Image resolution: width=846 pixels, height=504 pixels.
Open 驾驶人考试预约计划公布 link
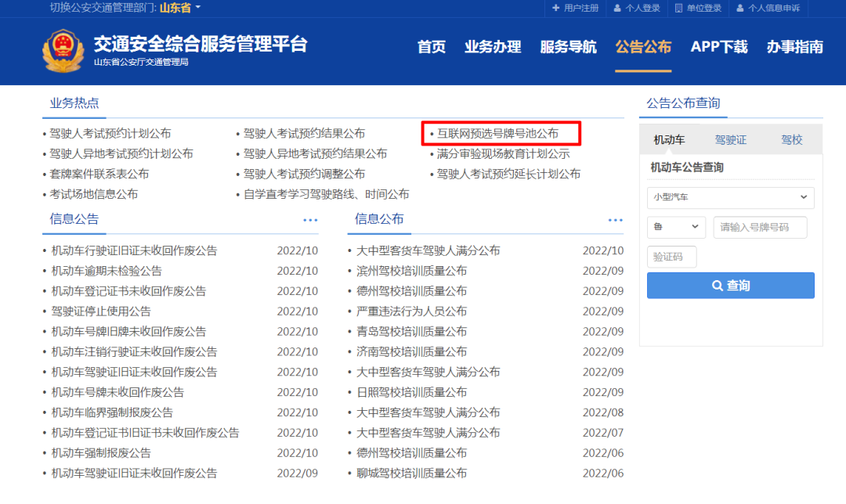tap(110, 134)
